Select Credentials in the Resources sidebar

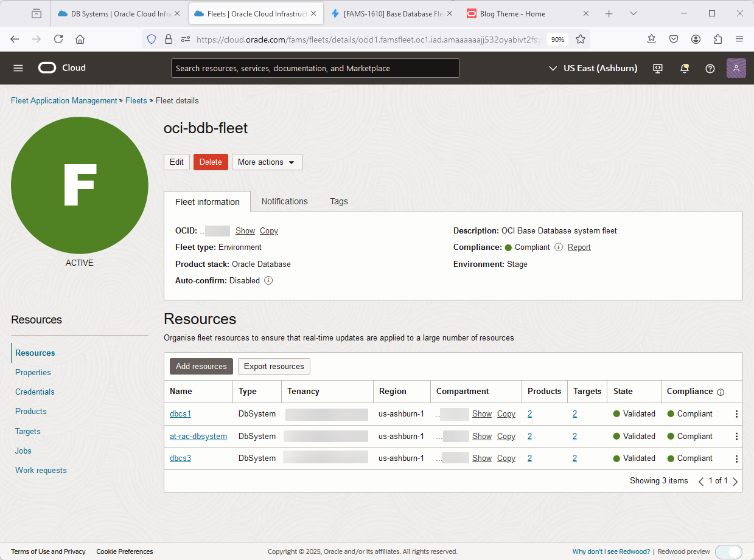pos(35,392)
